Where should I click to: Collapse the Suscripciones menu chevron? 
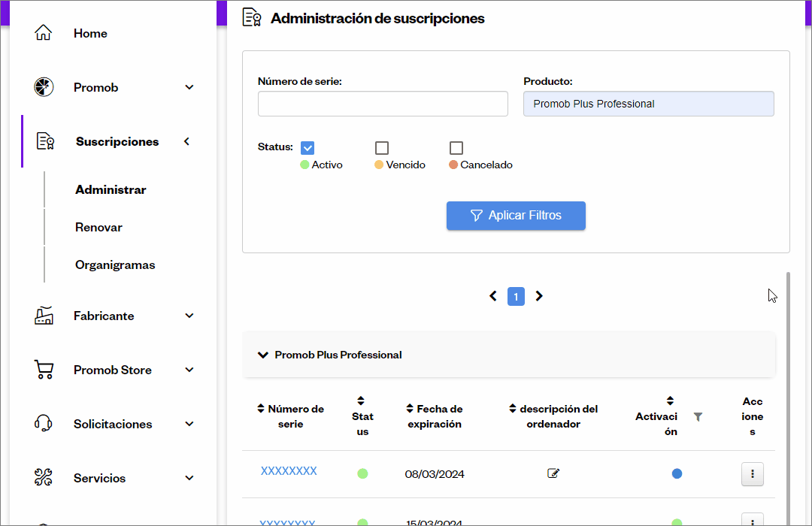(x=187, y=141)
